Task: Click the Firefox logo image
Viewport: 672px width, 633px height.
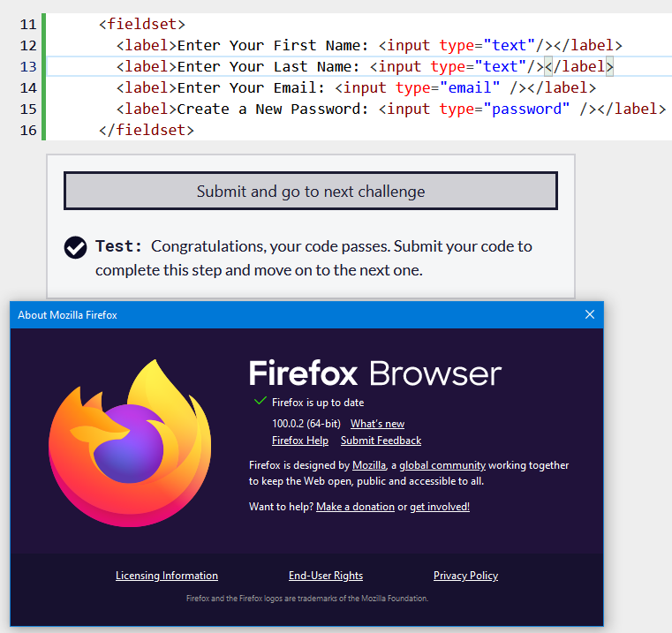Action: (130, 442)
